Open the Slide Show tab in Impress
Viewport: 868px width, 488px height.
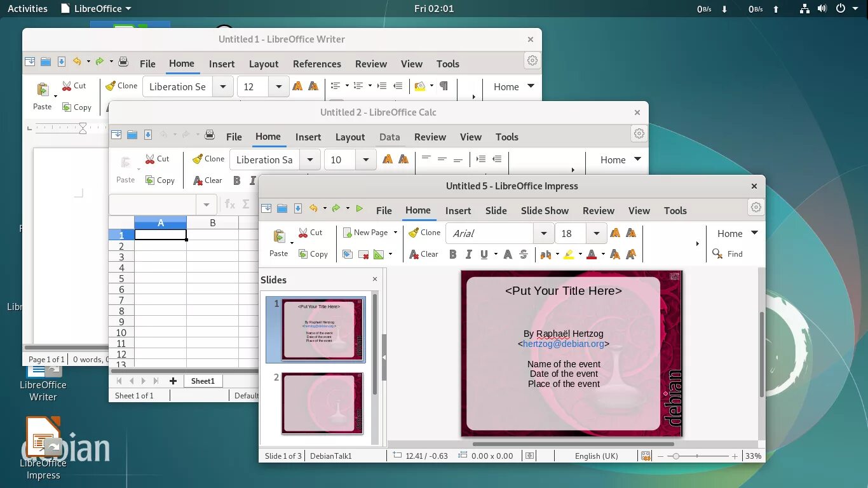tap(545, 210)
